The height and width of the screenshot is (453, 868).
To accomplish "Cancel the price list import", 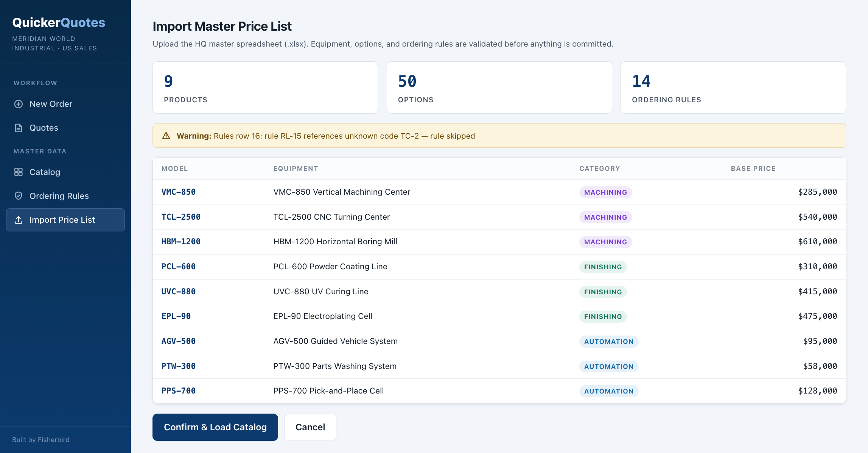I will (x=310, y=427).
